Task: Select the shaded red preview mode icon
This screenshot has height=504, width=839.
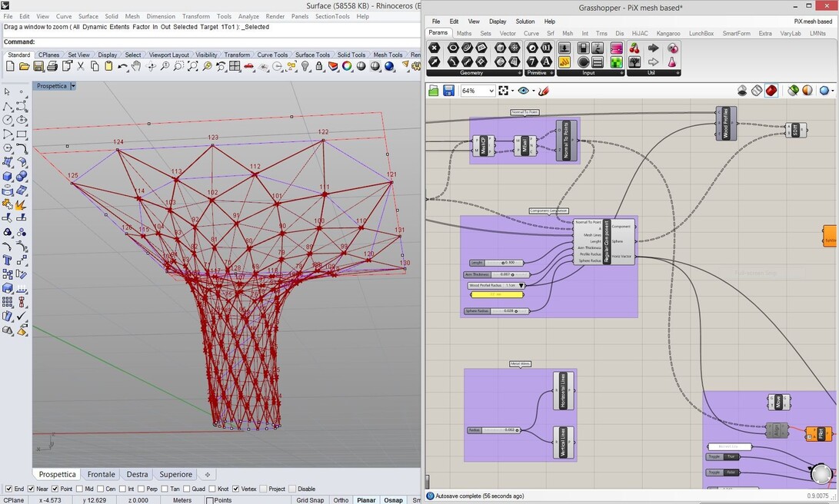Action: pos(769,90)
